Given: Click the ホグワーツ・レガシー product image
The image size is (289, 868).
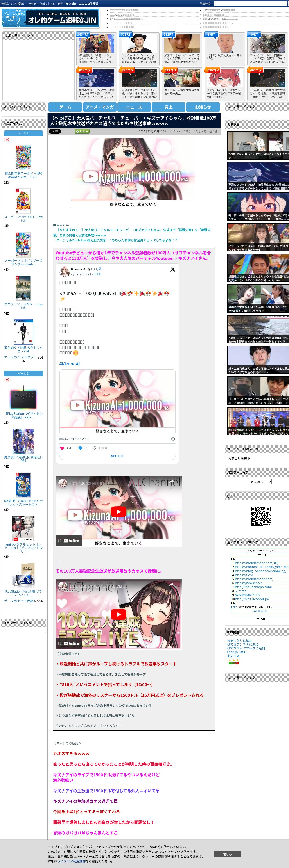Looking at the screenshot, I should (x=23, y=288).
